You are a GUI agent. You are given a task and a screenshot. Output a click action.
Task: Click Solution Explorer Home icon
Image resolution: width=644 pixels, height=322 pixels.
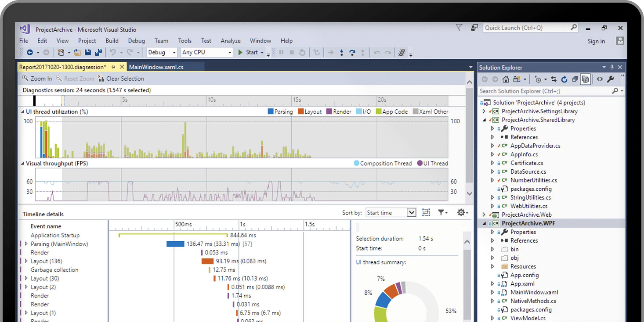[506, 79]
